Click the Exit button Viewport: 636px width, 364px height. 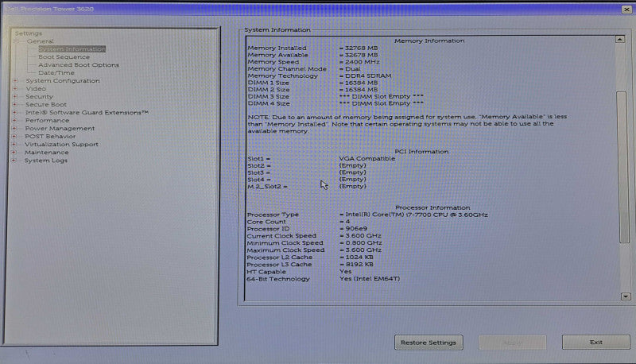pos(595,342)
